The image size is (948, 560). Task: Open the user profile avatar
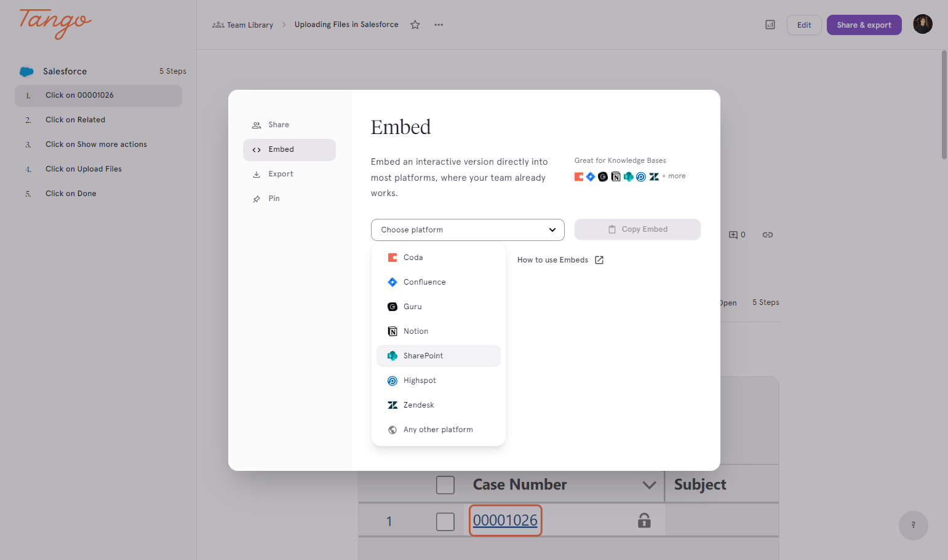pyautogui.click(x=923, y=24)
